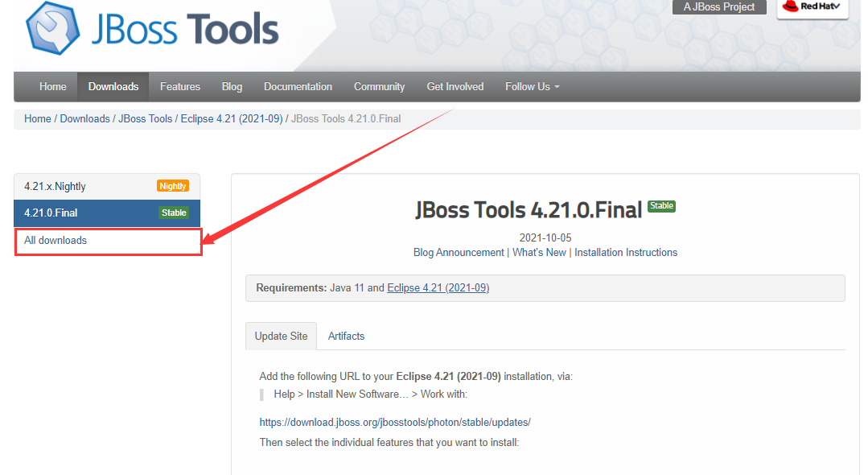Click the 2021-10-05 release date
868x475 pixels.
[545, 237]
